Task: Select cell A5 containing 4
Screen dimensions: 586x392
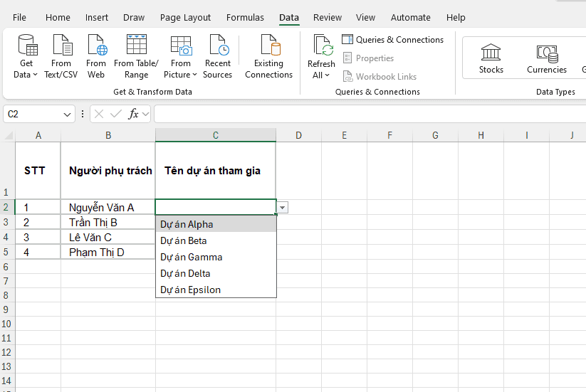Action: tap(38, 252)
